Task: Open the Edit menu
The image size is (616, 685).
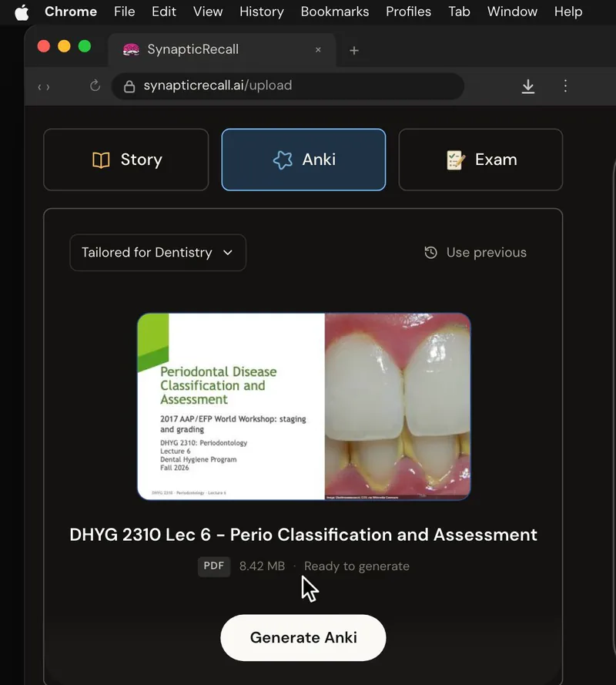Action: 164,12
